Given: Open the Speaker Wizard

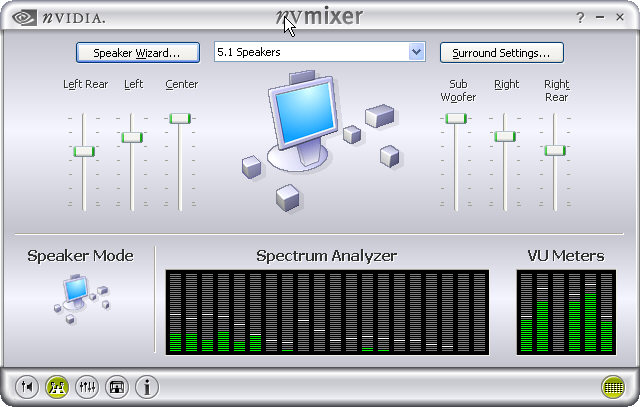Looking at the screenshot, I should point(138,53).
